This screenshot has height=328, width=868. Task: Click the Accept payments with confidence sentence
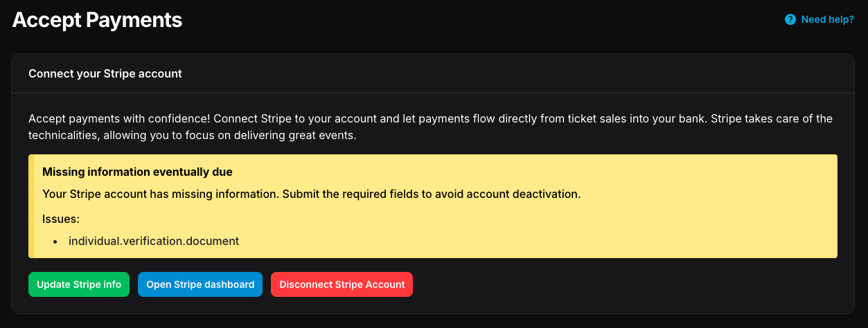coord(429,119)
